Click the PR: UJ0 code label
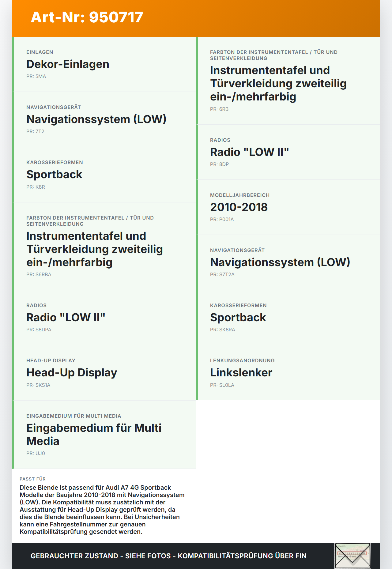This screenshot has height=569, width=392. (36, 453)
